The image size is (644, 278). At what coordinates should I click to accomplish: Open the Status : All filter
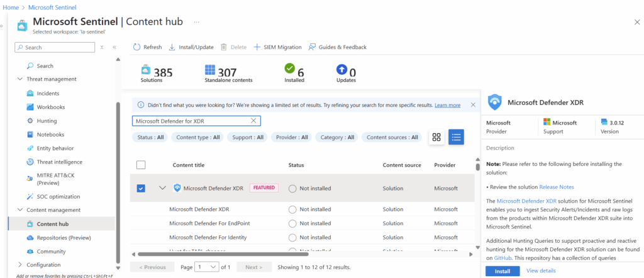(x=150, y=137)
